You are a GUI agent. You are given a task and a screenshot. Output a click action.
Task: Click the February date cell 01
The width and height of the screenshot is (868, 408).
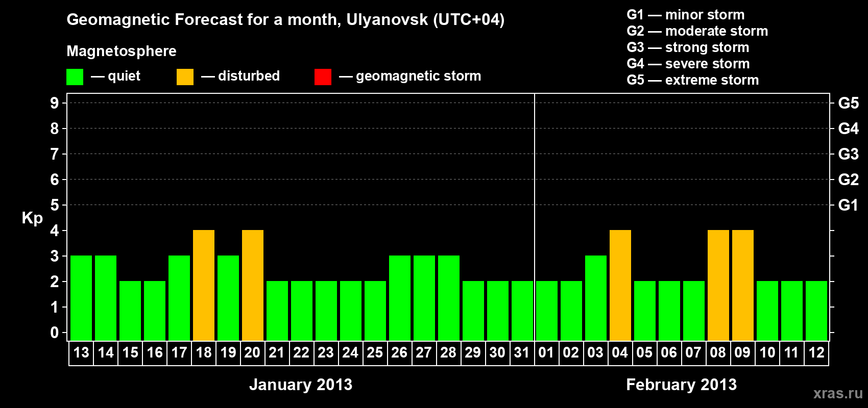pos(547,353)
